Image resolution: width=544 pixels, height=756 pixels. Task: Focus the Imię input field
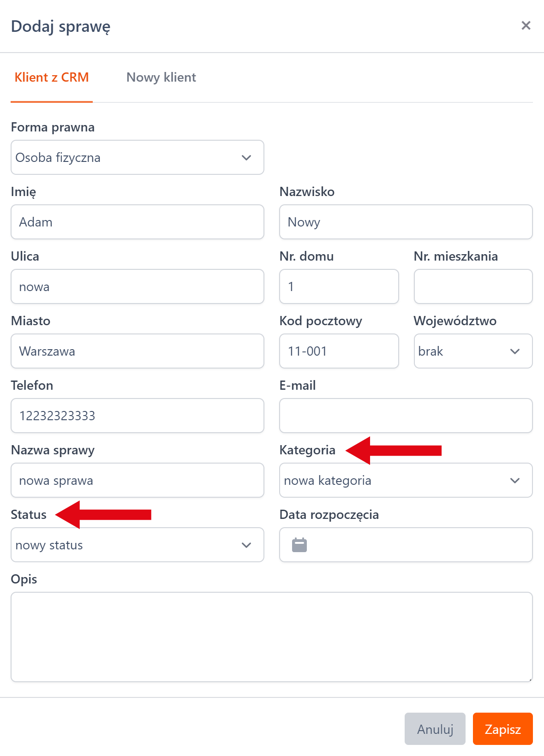point(137,222)
